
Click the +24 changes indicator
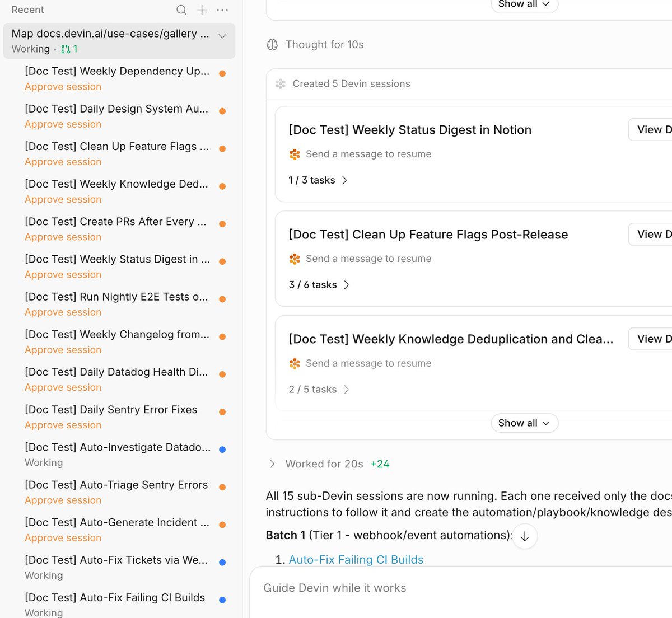click(380, 464)
